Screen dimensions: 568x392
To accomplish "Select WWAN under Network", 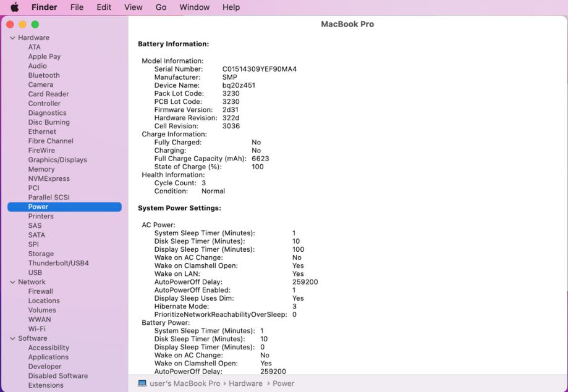I will [40, 320].
